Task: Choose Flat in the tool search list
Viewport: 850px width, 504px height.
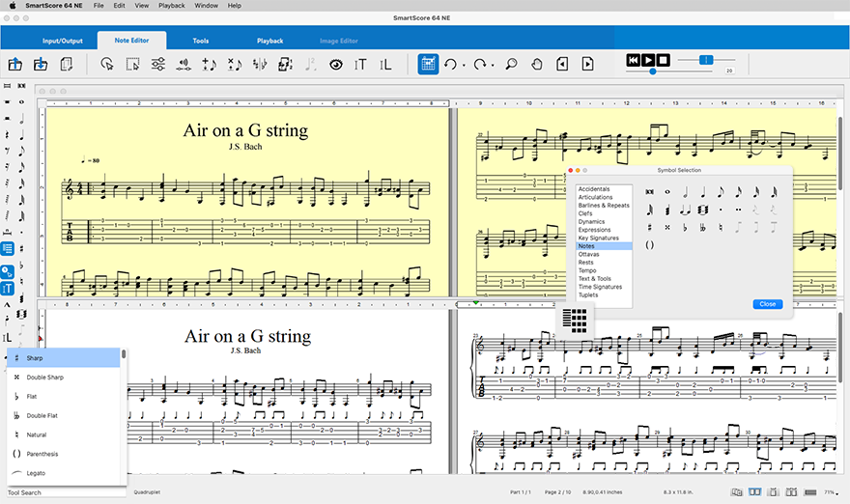Action: [x=64, y=396]
